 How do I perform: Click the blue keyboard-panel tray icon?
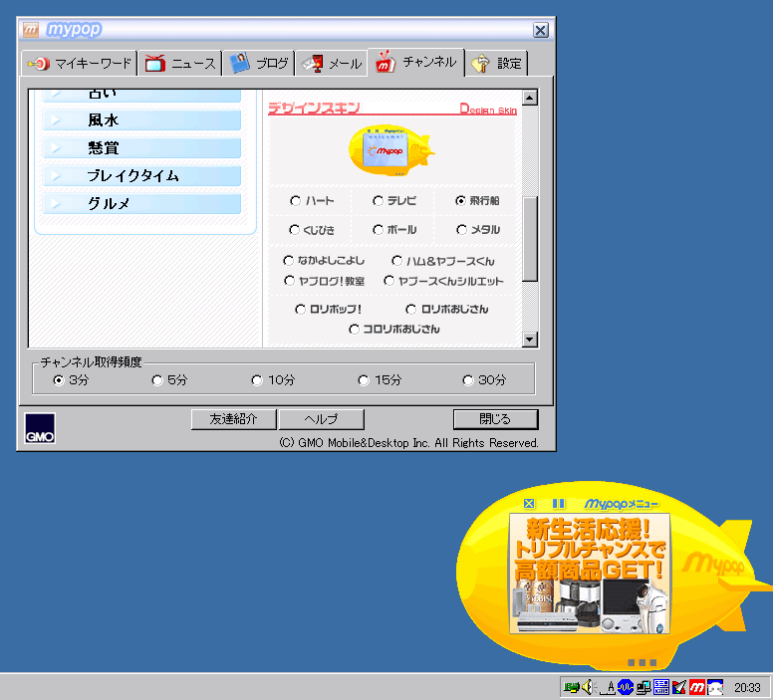(x=661, y=687)
